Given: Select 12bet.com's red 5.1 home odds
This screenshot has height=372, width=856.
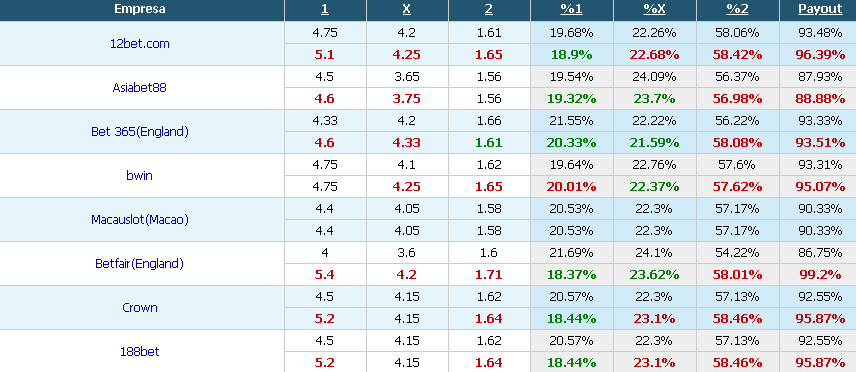Looking at the screenshot, I should [x=325, y=55].
